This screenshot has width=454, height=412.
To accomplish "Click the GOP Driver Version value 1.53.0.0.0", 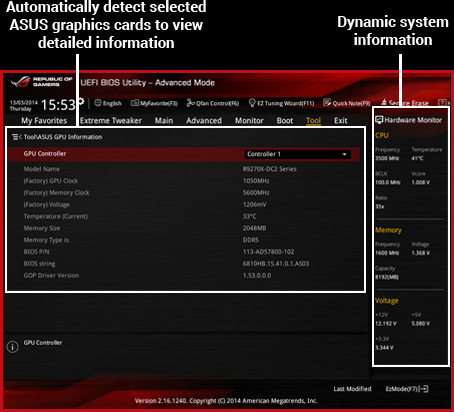I will point(257,276).
